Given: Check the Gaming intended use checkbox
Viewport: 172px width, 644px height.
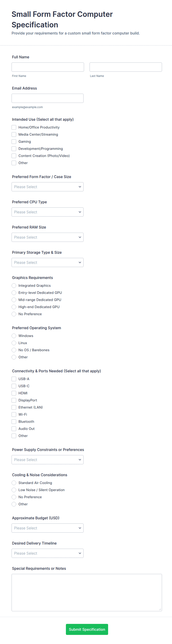Looking at the screenshot, I should [x=14, y=141].
